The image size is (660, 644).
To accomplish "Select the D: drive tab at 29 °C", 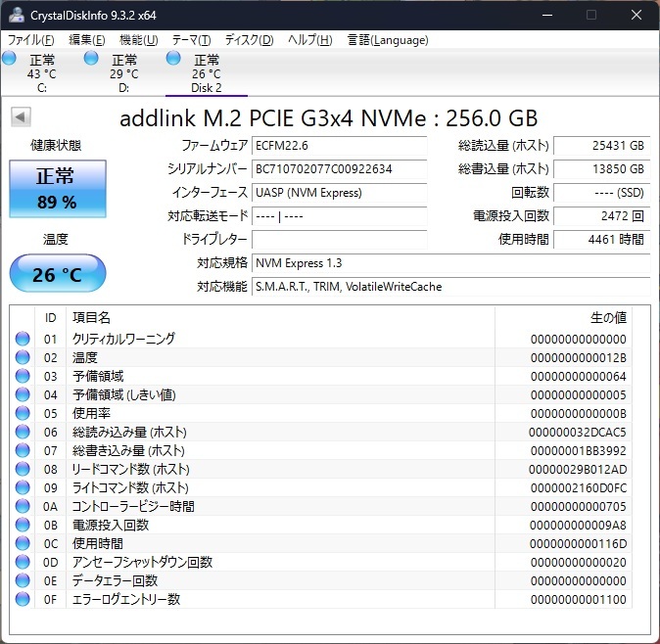I will pos(124,73).
